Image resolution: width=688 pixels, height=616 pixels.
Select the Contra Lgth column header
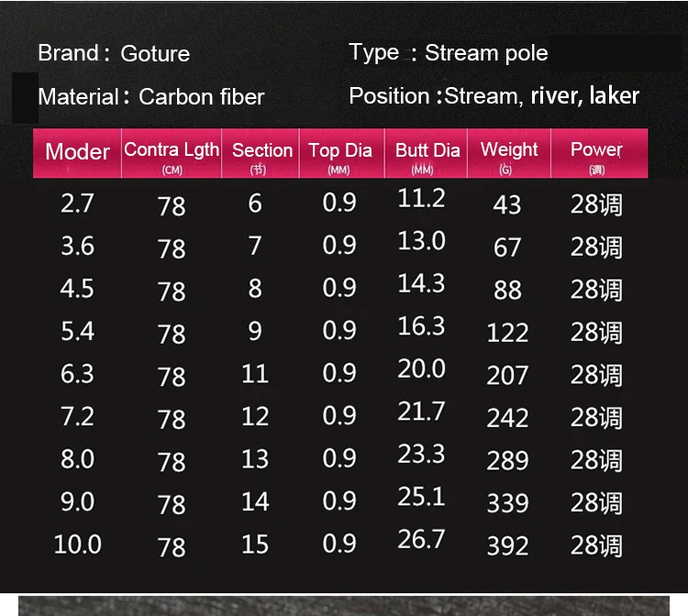point(172,153)
